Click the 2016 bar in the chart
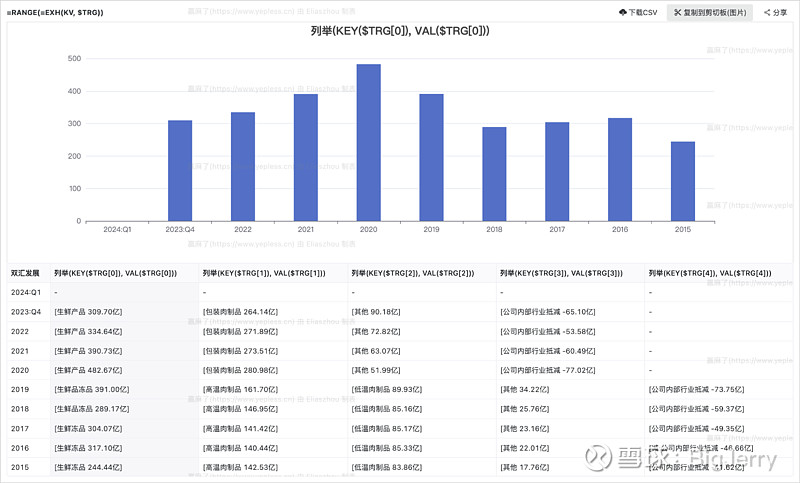 click(620, 169)
